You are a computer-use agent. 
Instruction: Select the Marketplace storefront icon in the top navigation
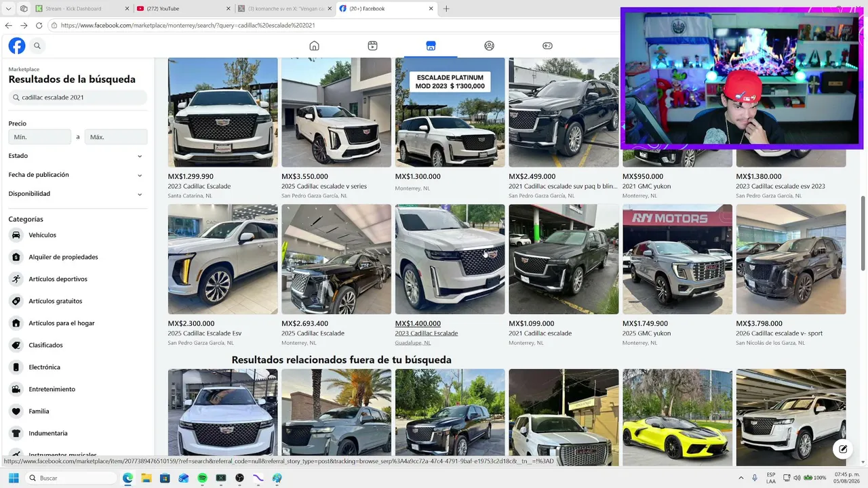click(431, 46)
